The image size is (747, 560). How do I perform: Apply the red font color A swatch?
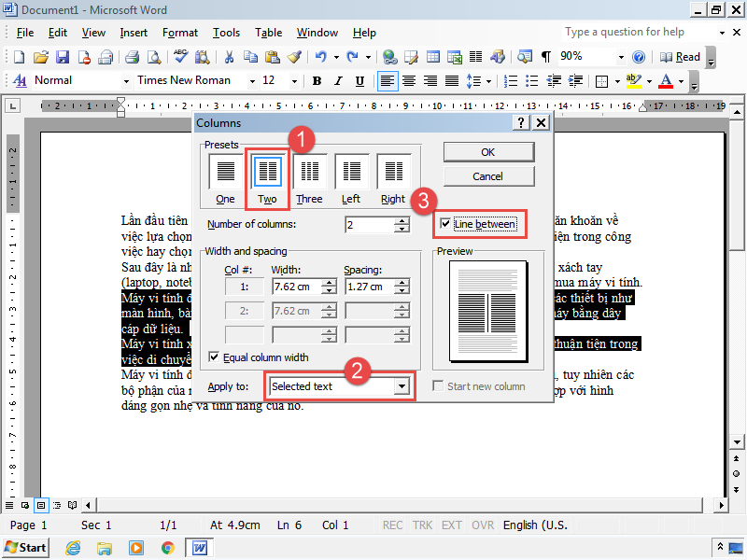point(666,81)
